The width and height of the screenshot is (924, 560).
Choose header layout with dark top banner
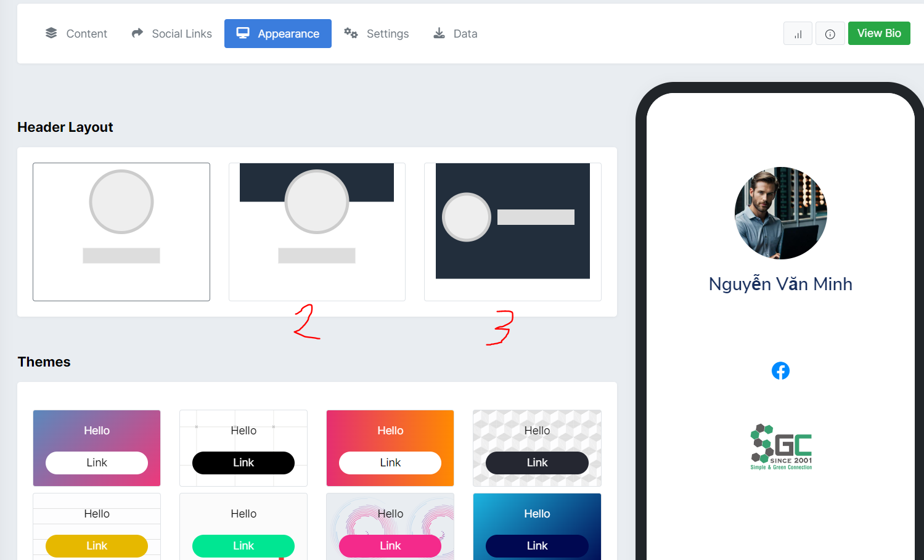pos(317,232)
